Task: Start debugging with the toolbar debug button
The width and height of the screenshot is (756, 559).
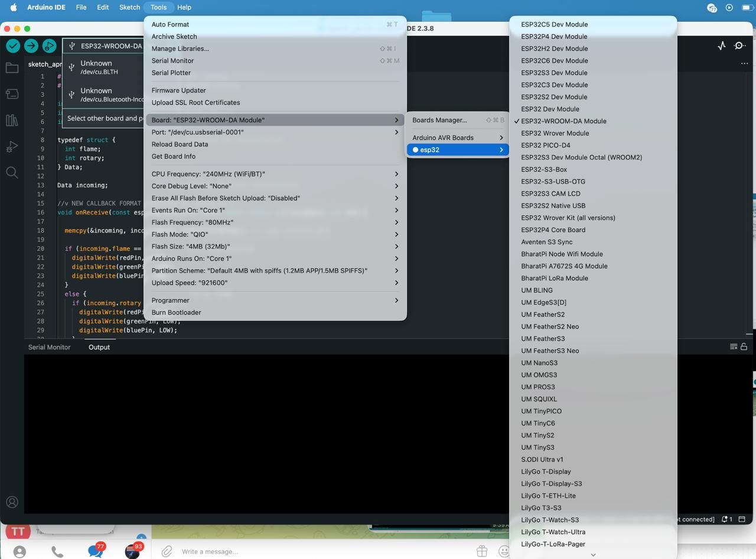Action: coord(50,45)
